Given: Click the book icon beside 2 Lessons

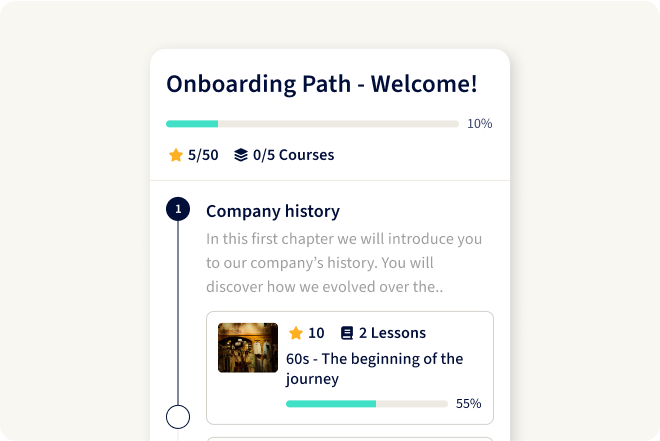Looking at the screenshot, I should 347,333.
